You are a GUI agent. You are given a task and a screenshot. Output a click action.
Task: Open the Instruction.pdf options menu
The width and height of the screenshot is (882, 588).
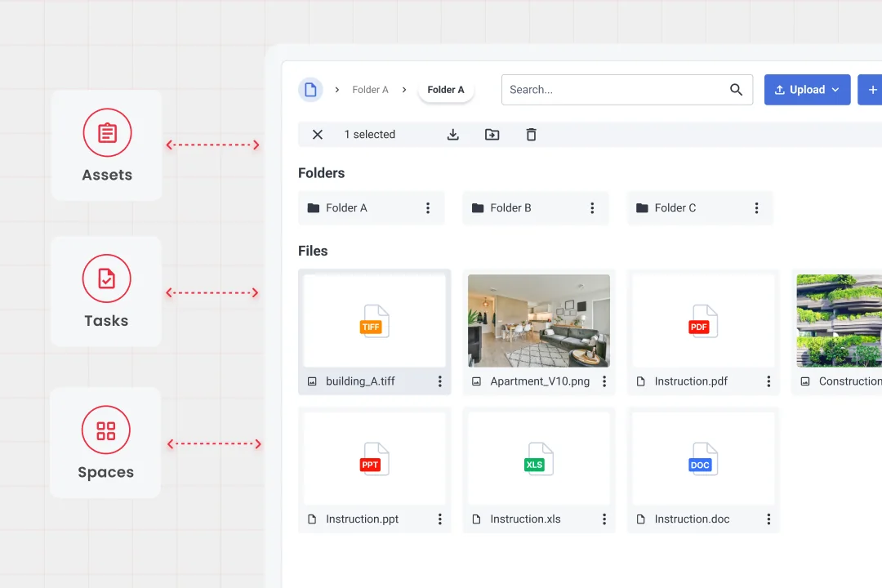pyautogui.click(x=768, y=381)
